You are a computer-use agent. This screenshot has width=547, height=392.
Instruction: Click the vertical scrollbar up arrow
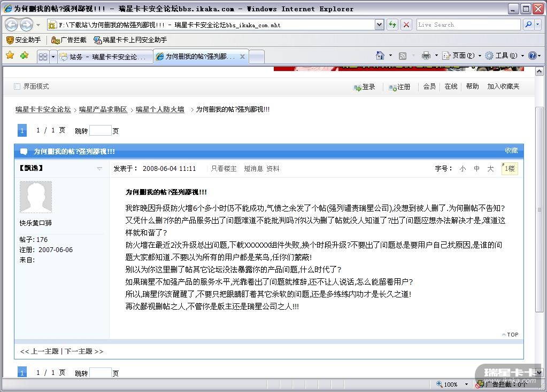540,72
